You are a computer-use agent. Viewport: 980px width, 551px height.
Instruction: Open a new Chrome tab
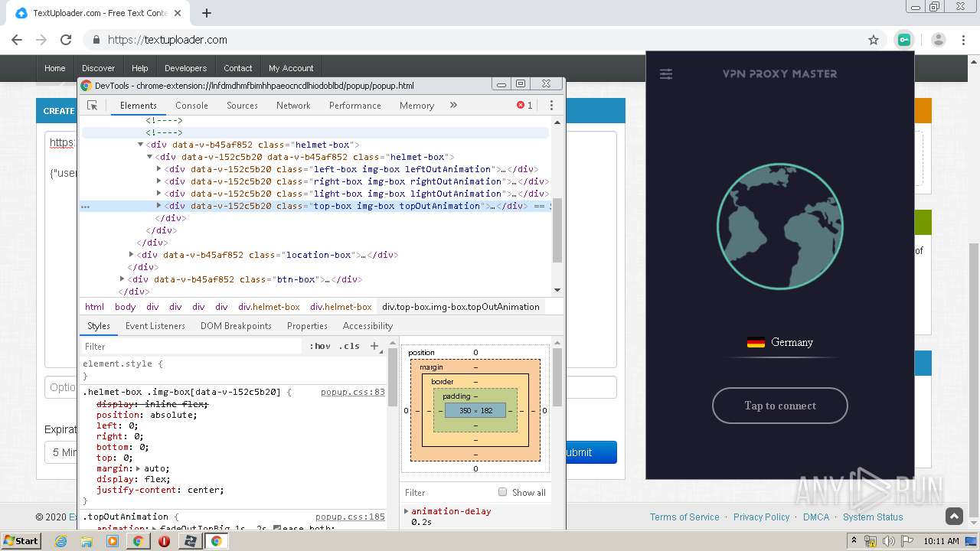coord(206,13)
